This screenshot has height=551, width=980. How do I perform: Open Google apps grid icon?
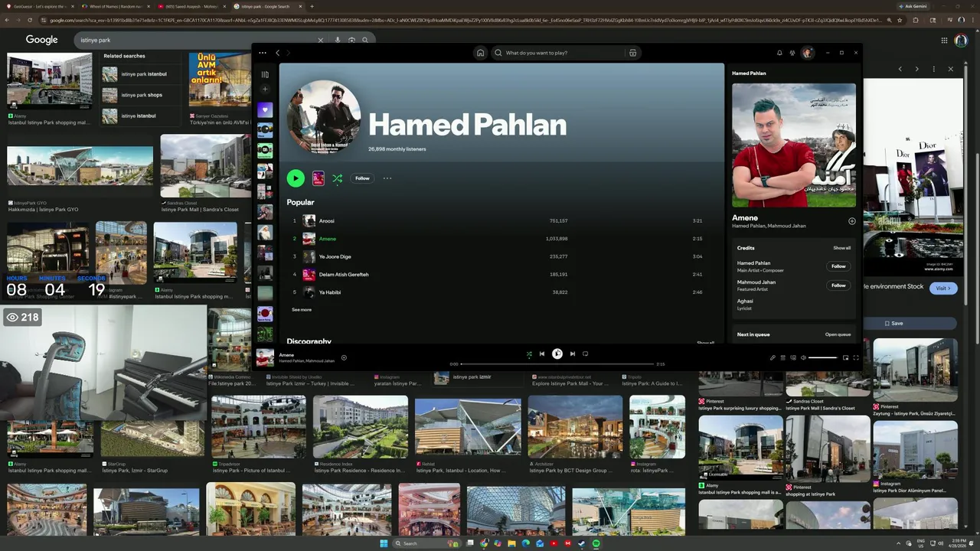pos(944,40)
